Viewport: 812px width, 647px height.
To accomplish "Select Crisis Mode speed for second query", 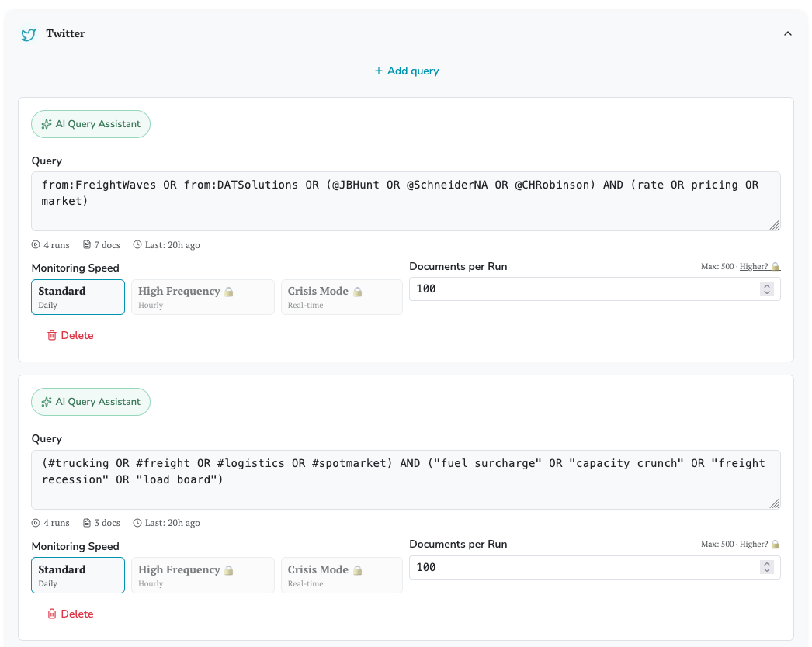I will 342,575.
